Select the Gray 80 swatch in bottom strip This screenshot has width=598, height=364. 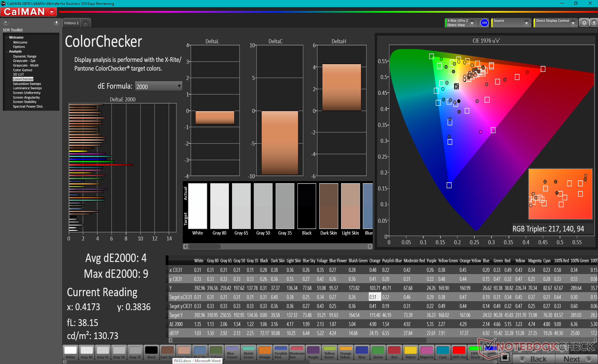coord(87,352)
